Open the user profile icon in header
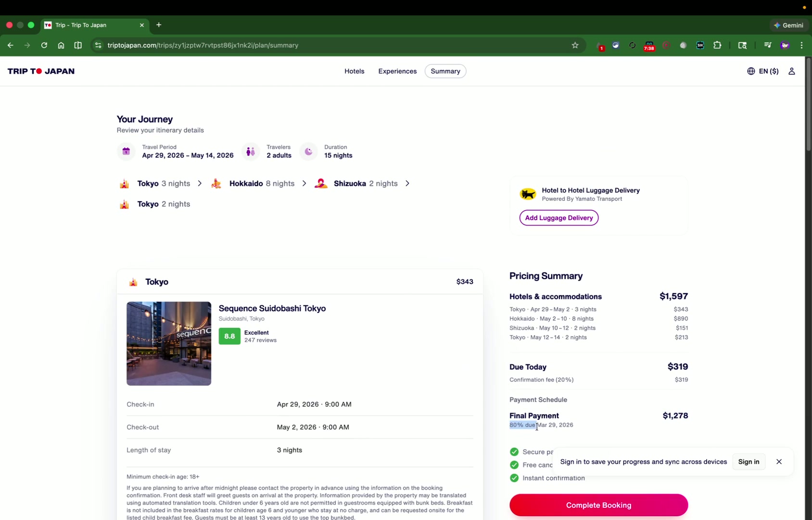 pos(791,71)
